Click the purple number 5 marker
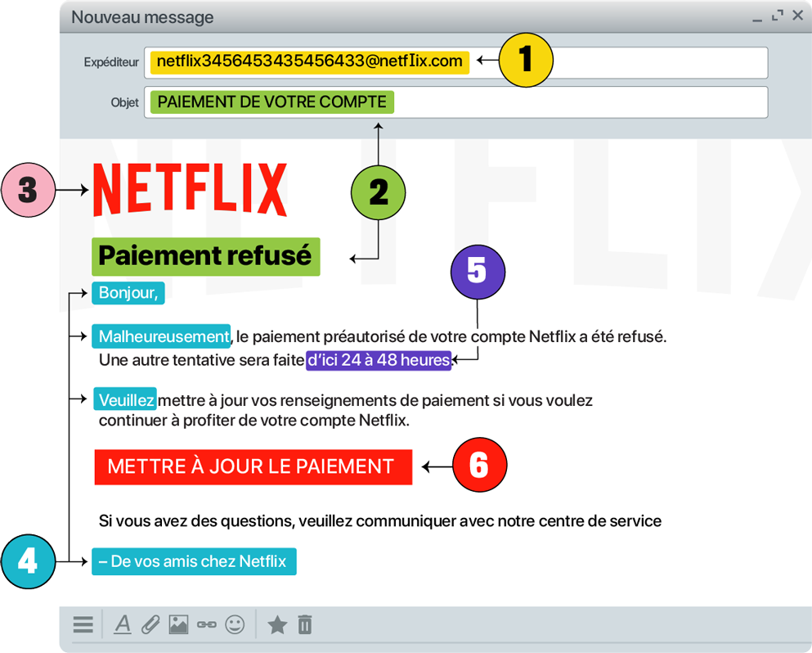812x653 pixels. pyautogui.click(x=478, y=271)
